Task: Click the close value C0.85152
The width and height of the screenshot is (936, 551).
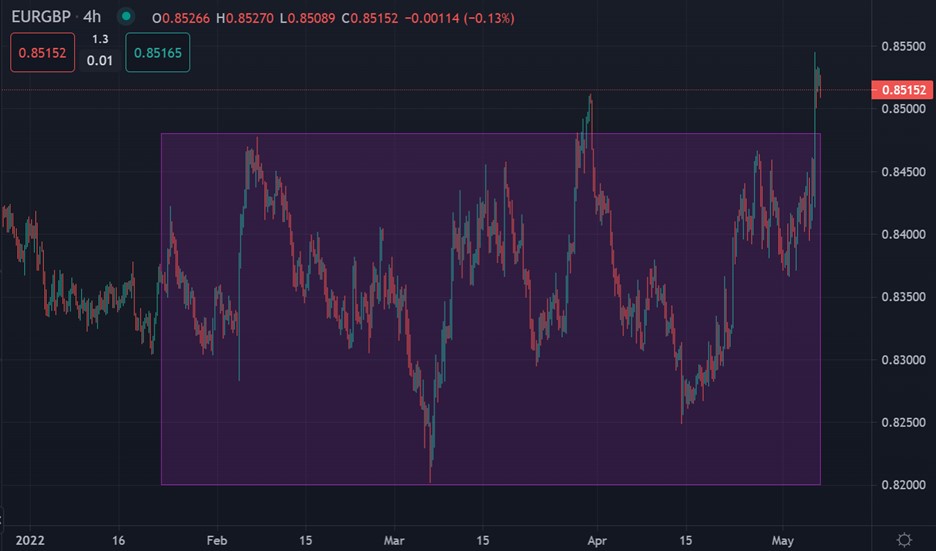Action: coord(370,18)
